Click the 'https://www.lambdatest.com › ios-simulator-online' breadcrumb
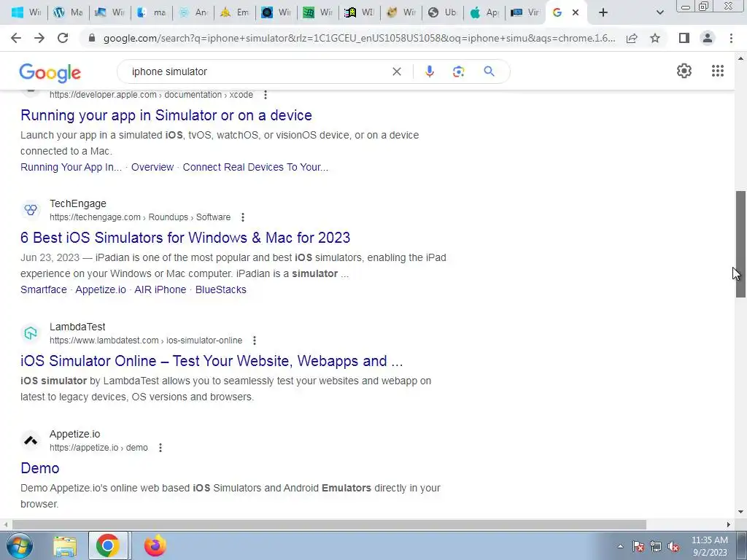Screen dimensions: 747x560 (146, 341)
